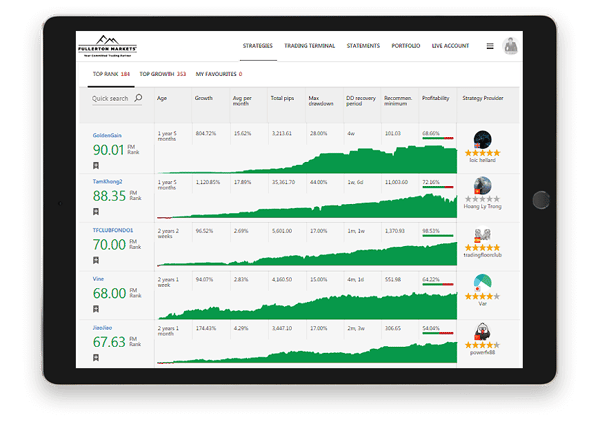Click the Quick search magnifier icon
This screenshot has width=600, height=444.
pos(138,99)
